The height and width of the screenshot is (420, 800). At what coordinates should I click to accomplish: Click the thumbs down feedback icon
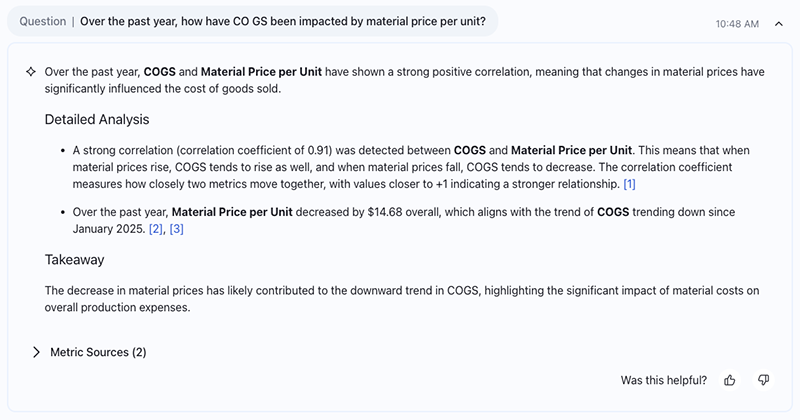pos(763,380)
